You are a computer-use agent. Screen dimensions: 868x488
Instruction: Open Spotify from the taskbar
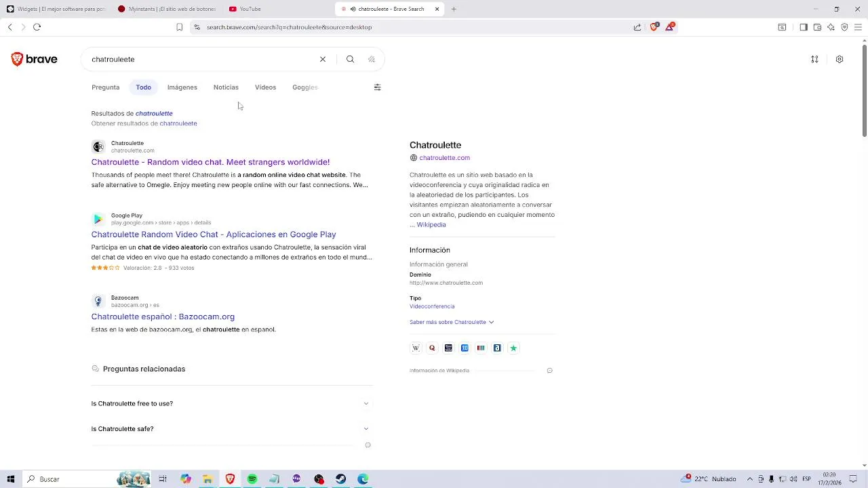[x=252, y=479]
